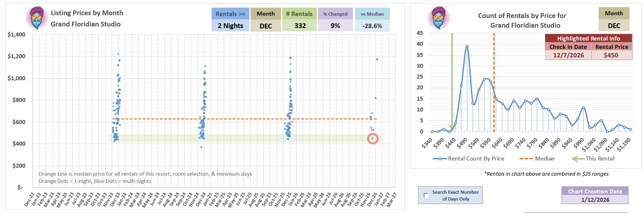Click the -28.6% vs Median value
Image resolution: width=644 pixels, height=213 pixels.
pos(372,26)
